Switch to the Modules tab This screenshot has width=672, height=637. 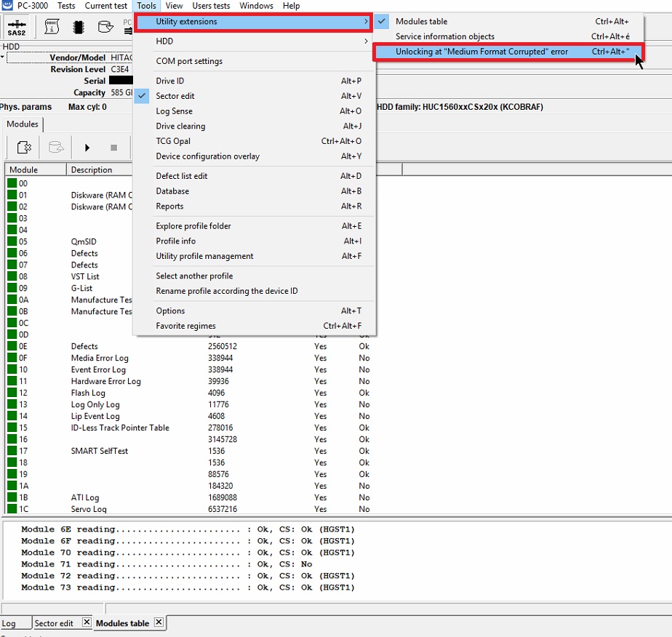point(23,124)
